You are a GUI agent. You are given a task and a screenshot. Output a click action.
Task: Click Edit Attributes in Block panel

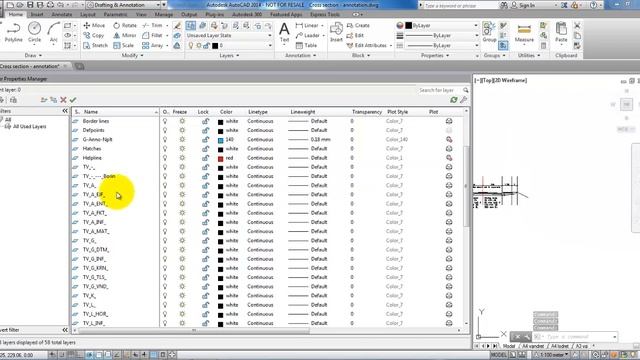pos(366,45)
